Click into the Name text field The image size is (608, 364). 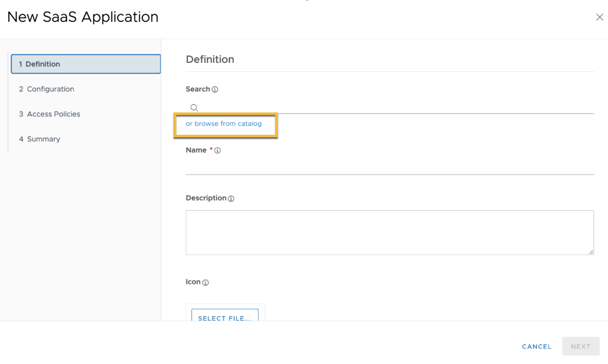click(389, 166)
